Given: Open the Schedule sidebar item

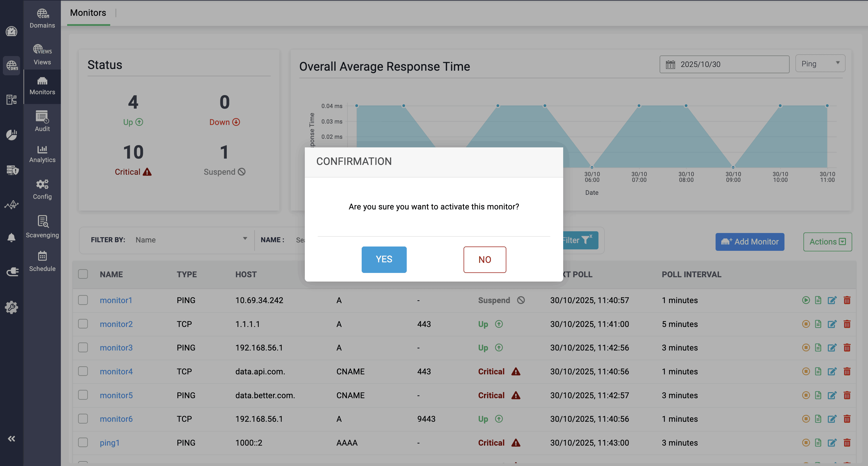Looking at the screenshot, I should 42,261.
